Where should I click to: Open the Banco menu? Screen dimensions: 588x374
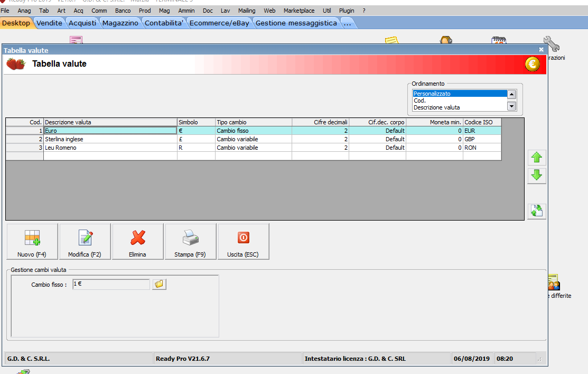click(123, 11)
